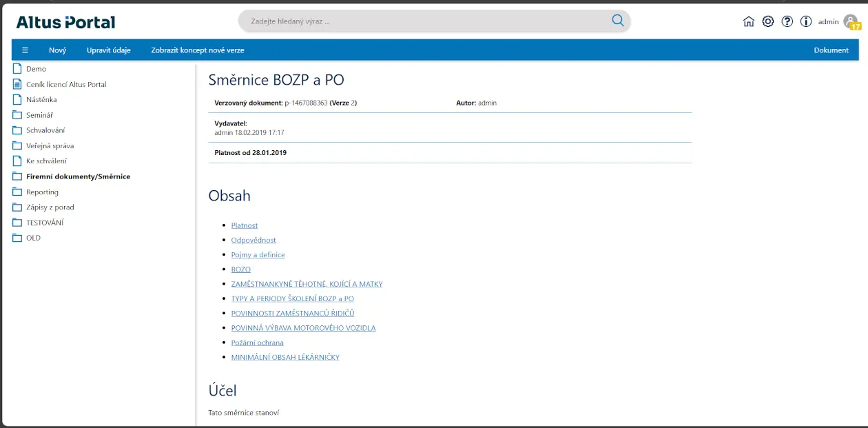Jump to Požární ochrana section link
The width and height of the screenshot is (868, 428).
(x=257, y=343)
